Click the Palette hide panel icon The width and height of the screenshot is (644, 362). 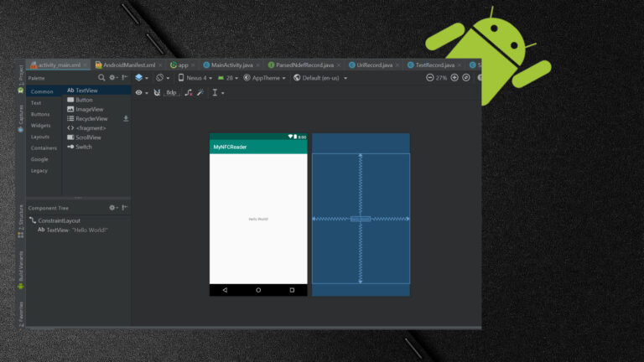click(x=124, y=78)
